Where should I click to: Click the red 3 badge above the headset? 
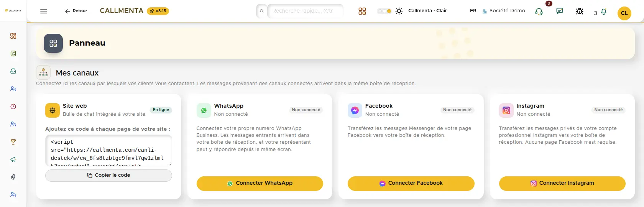pos(549,3)
